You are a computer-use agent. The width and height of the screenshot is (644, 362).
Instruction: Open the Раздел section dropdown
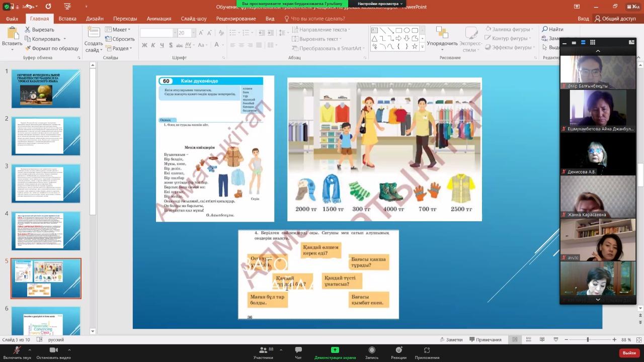click(120, 48)
